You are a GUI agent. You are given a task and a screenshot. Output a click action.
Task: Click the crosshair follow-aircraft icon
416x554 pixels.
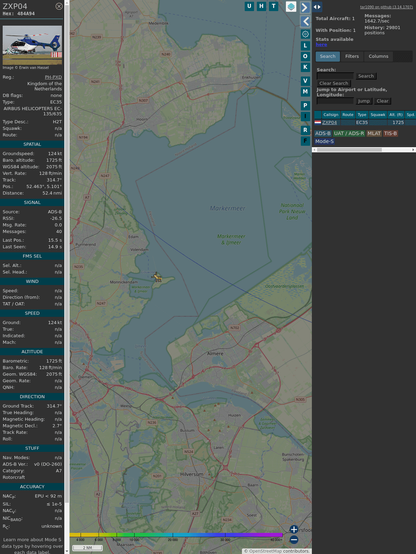coord(305,34)
